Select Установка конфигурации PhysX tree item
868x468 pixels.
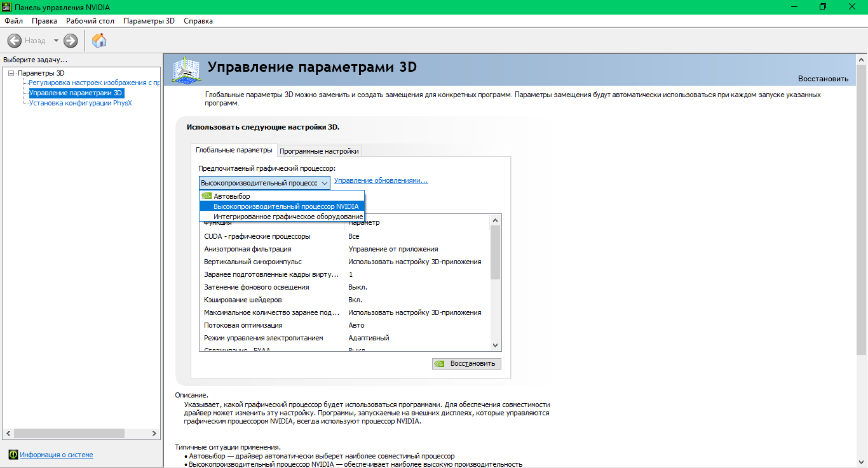(x=81, y=103)
